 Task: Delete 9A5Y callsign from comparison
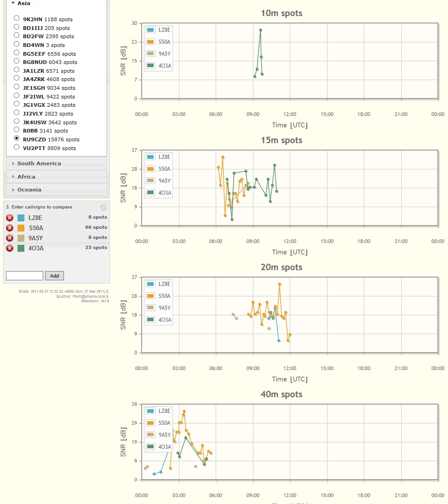[x=10, y=238]
